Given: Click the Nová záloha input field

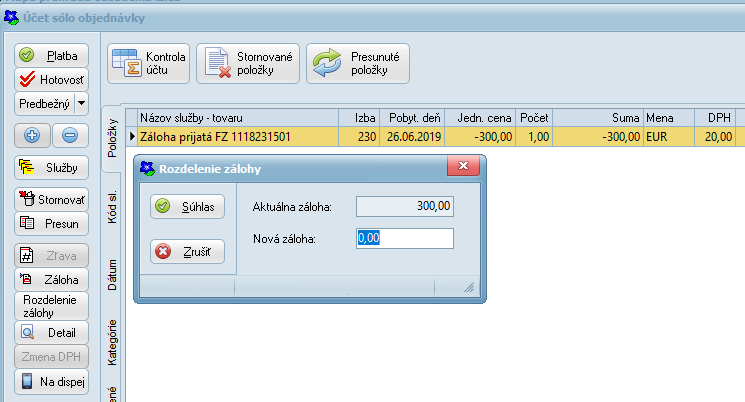Looking at the screenshot, I should [405, 238].
